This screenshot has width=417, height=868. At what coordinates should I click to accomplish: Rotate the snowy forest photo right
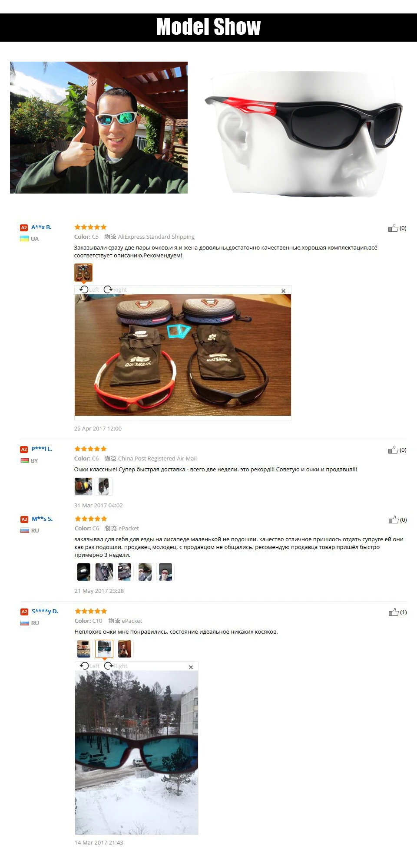[x=116, y=666]
